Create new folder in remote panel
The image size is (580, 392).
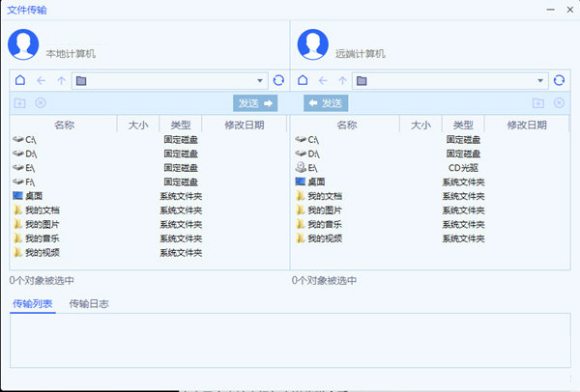point(538,103)
